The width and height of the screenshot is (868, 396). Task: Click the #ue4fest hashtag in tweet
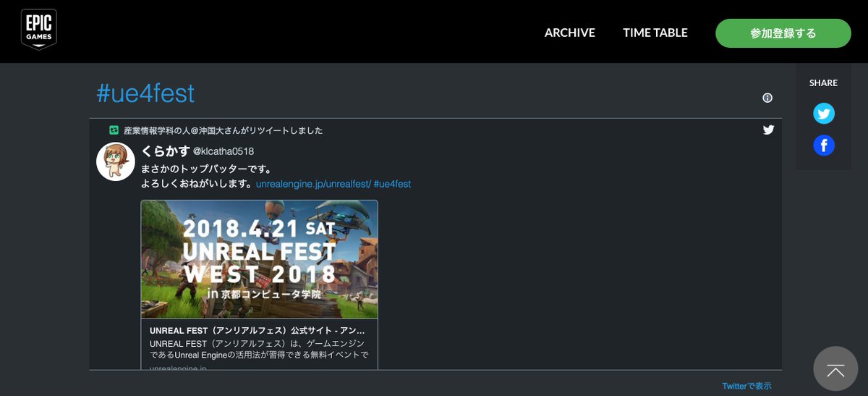392,184
